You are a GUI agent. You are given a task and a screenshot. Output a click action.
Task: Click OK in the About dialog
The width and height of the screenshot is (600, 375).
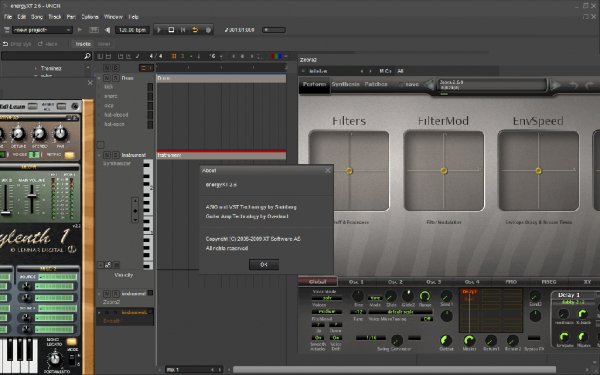(x=264, y=265)
